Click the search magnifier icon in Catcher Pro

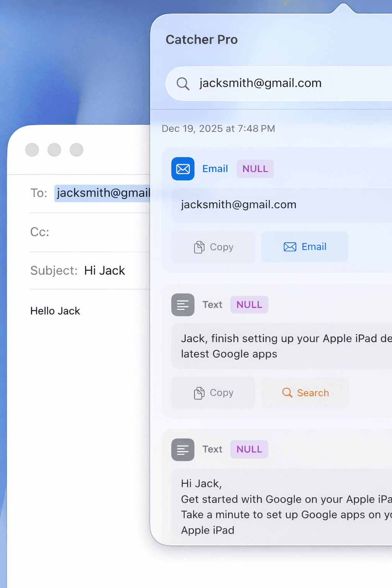[x=183, y=83]
